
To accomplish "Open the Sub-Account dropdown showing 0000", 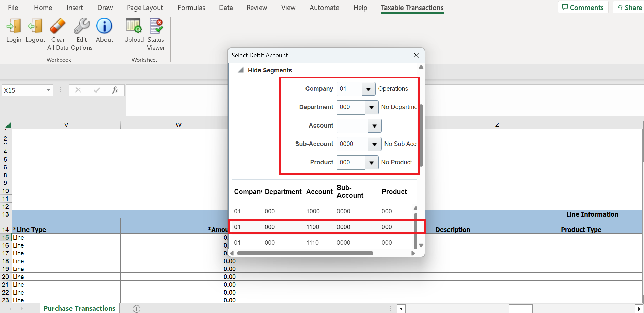I will [x=375, y=144].
